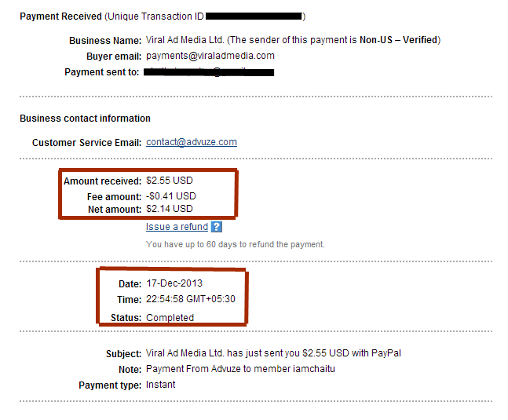The image size is (508, 420).
Task: Click the Payment Received heading
Action: [60, 16]
